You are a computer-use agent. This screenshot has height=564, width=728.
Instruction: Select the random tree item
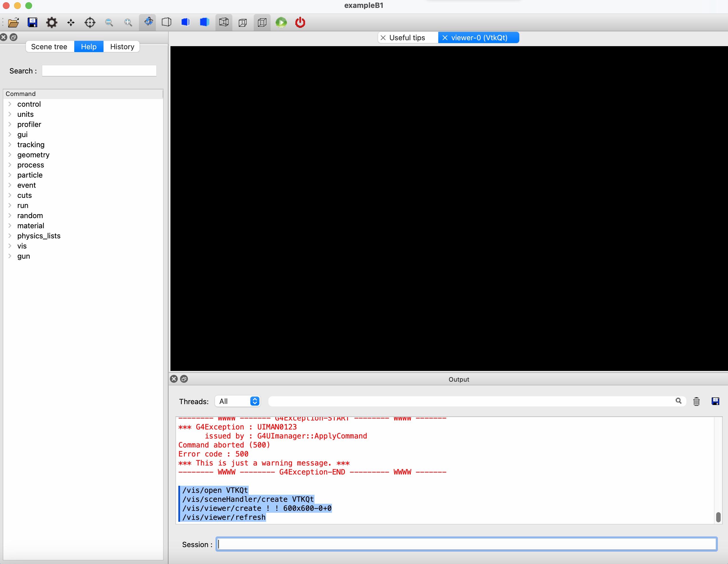point(30,216)
